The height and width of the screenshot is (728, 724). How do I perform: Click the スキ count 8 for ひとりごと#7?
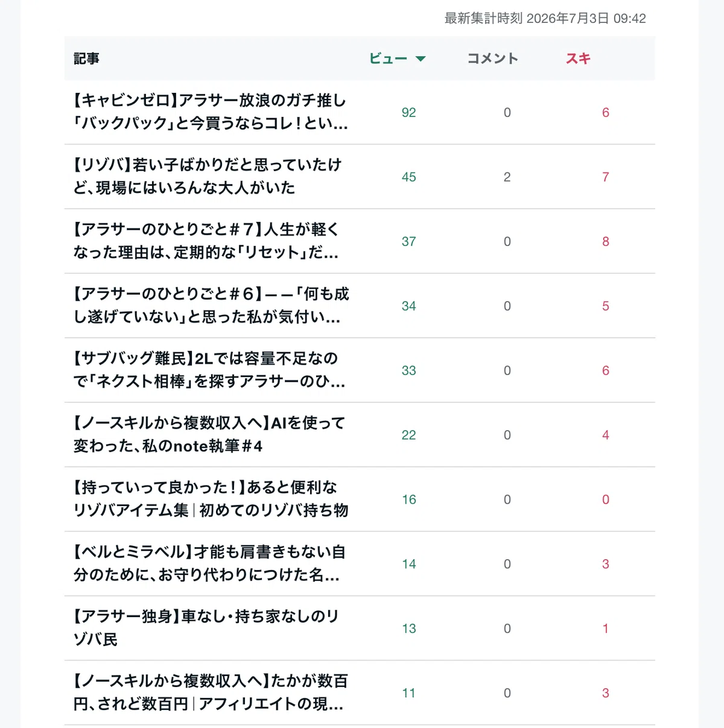pos(606,241)
